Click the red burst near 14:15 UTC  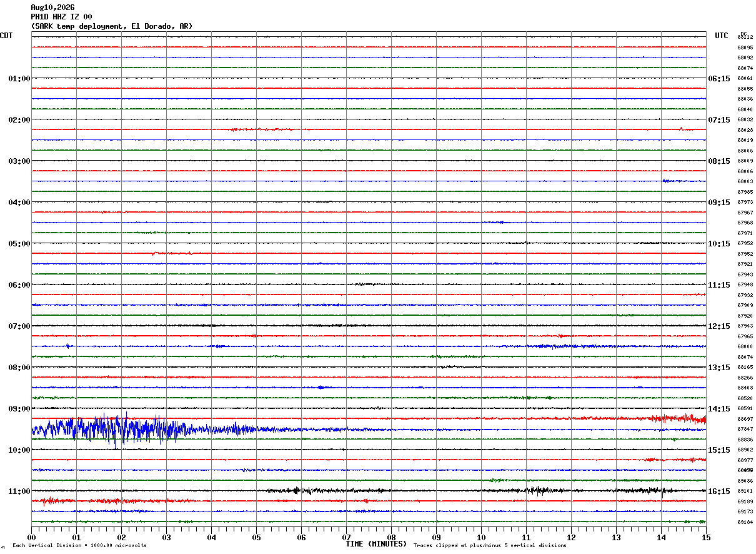click(x=678, y=418)
